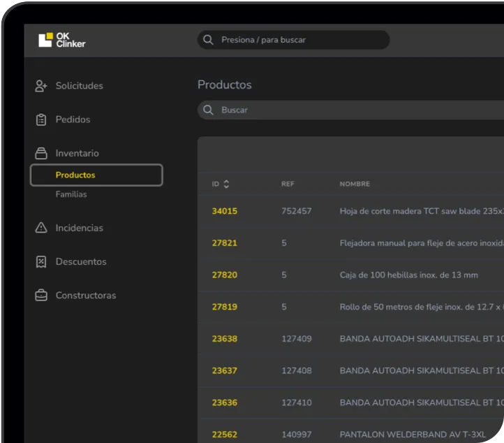Click the Incidencias warning triangle icon
Image resolution: width=504 pixels, height=443 pixels.
tap(41, 228)
